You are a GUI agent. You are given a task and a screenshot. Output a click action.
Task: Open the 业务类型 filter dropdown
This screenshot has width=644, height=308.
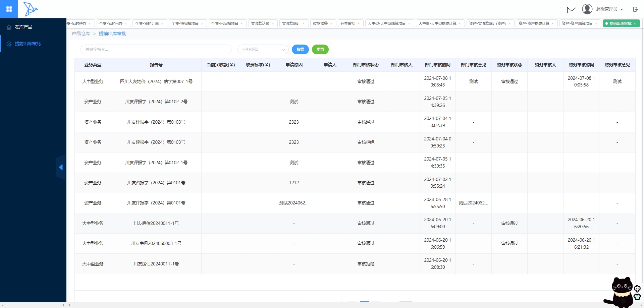(263, 49)
